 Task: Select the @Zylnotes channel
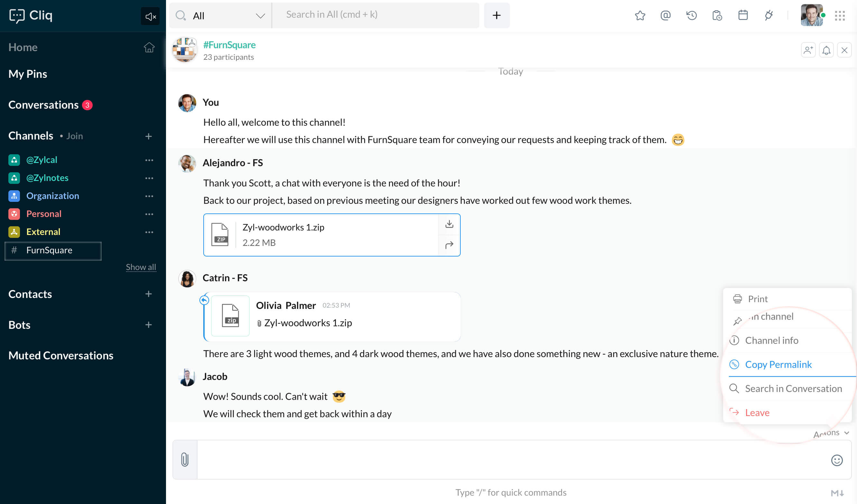pyautogui.click(x=47, y=178)
